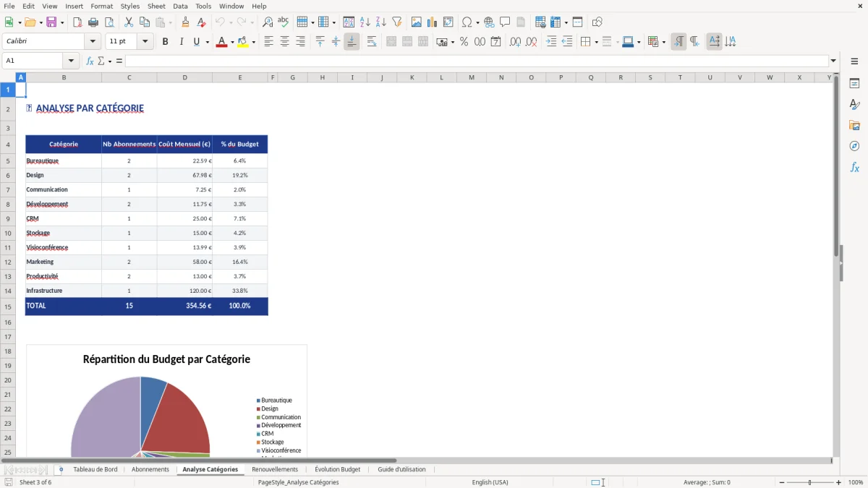Toggle underline formatting
868x488 pixels.
point(195,41)
